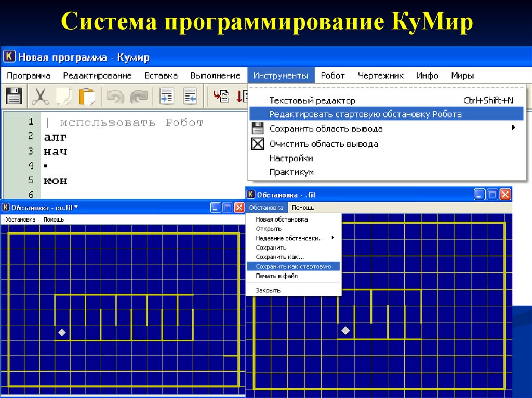
Task: Minimize the cn.fil window
Action: coord(216,207)
